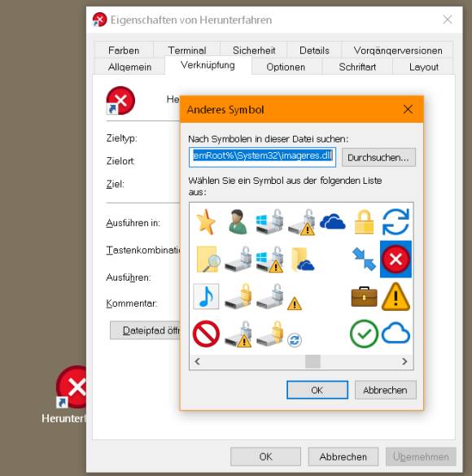Click the Durchsuchen... button

point(378,157)
